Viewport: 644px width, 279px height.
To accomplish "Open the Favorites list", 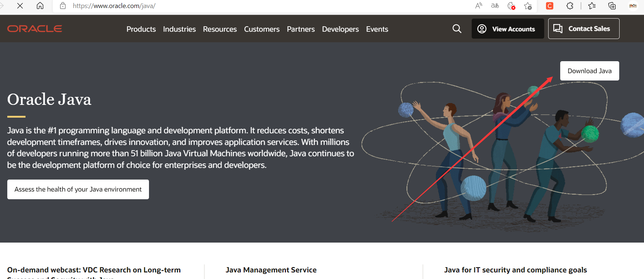I will pyautogui.click(x=592, y=6).
